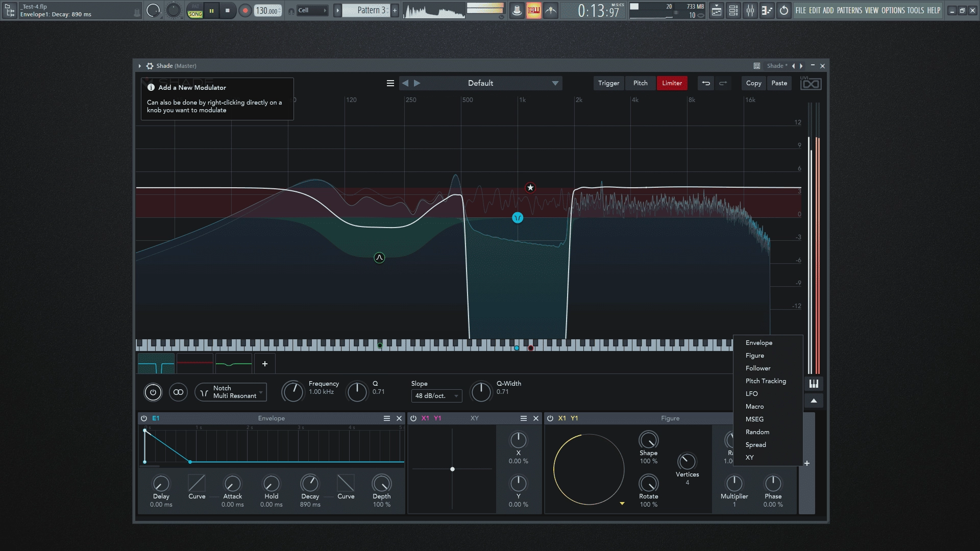
Task: Toggle typing keyboard to piano icon
Action: click(x=534, y=10)
